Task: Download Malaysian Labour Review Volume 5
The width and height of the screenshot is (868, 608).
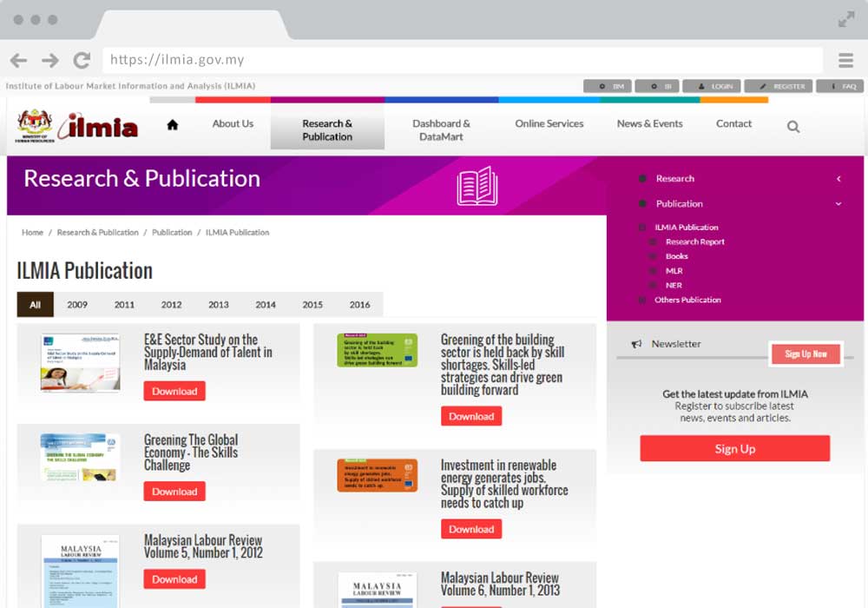Action: pos(174,579)
